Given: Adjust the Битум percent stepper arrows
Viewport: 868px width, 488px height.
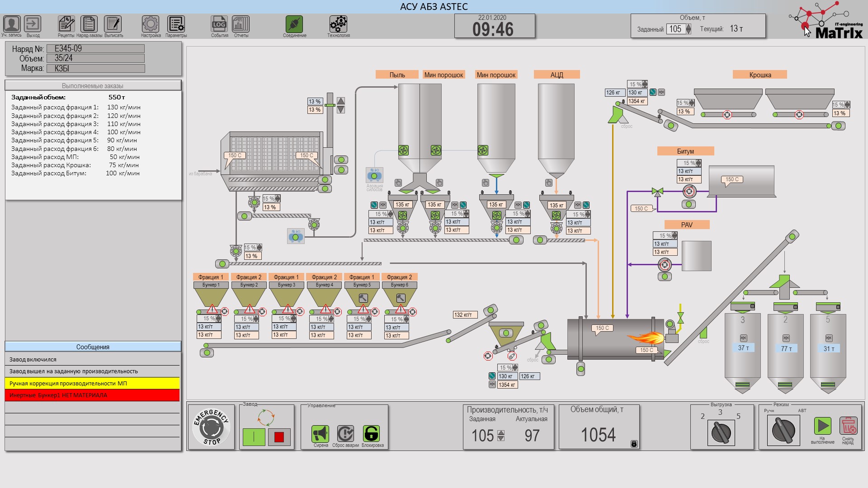Looking at the screenshot, I should [x=699, y=163].
